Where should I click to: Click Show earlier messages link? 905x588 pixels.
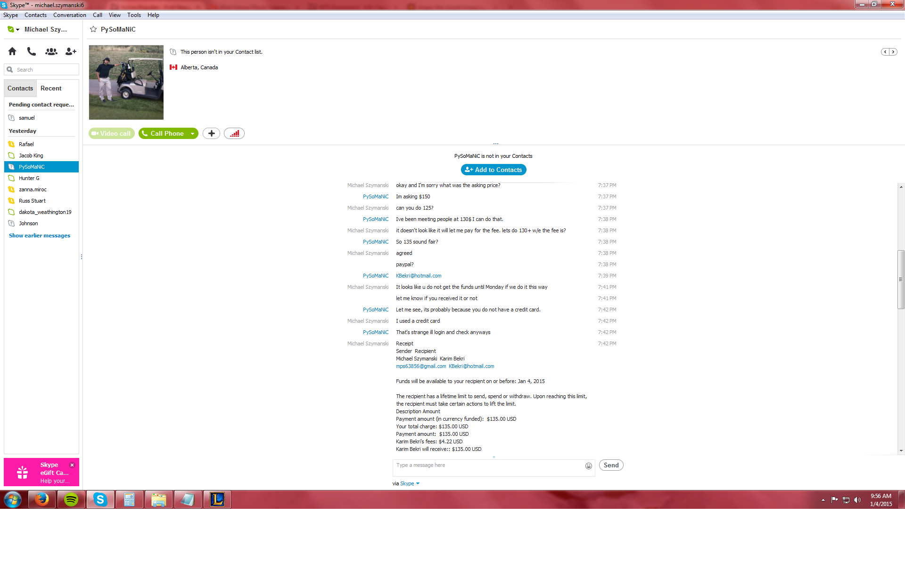40,236
